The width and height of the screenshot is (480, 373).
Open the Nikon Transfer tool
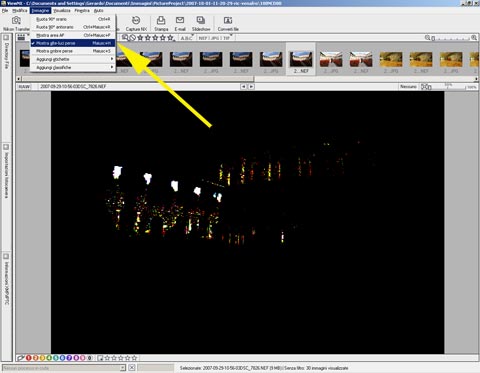[x=16, y=23]
